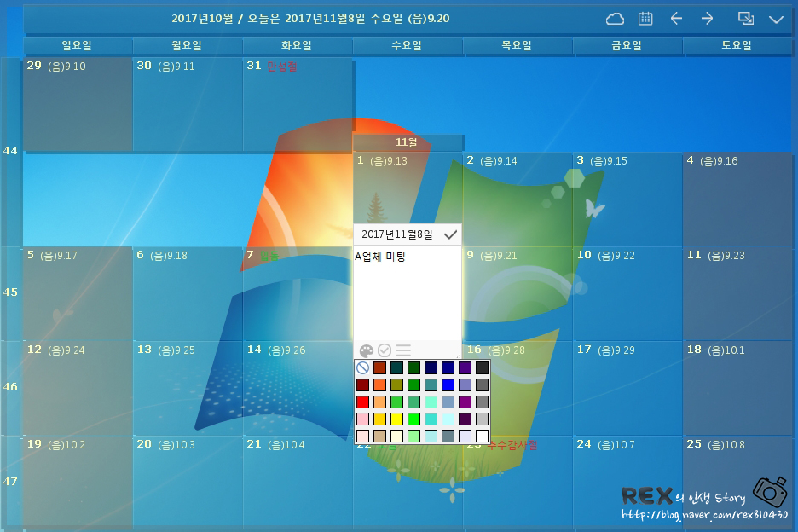
Task: Choose the lime green color swatch
Action: [413, 419]
